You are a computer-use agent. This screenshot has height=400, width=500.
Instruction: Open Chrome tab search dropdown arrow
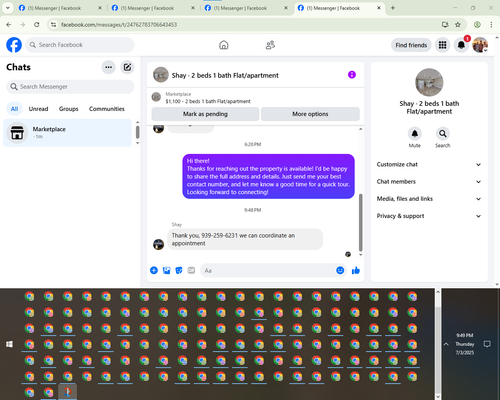[x=7, y=8]
